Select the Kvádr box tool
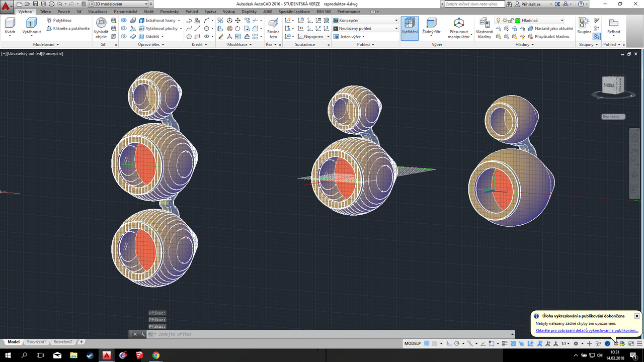 [x=10, y=26]
